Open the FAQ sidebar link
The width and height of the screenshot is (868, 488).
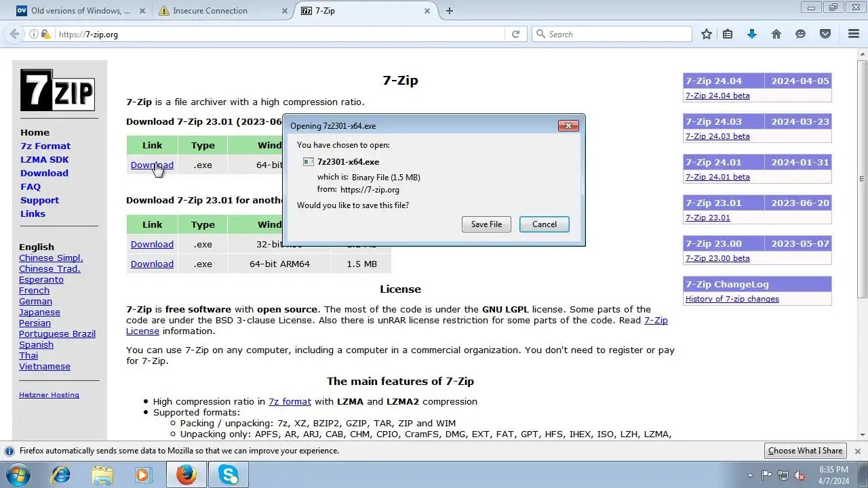click(31, 186)
